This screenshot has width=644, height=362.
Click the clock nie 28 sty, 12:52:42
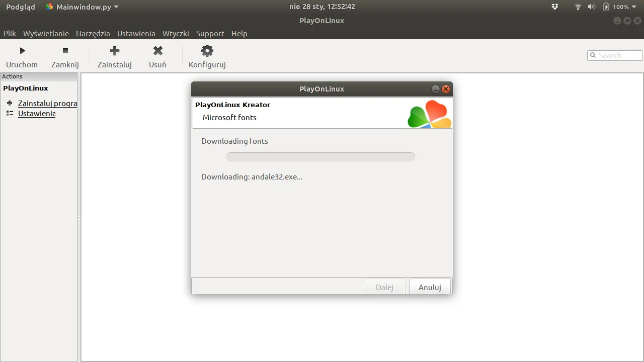(x=323, y=7)
